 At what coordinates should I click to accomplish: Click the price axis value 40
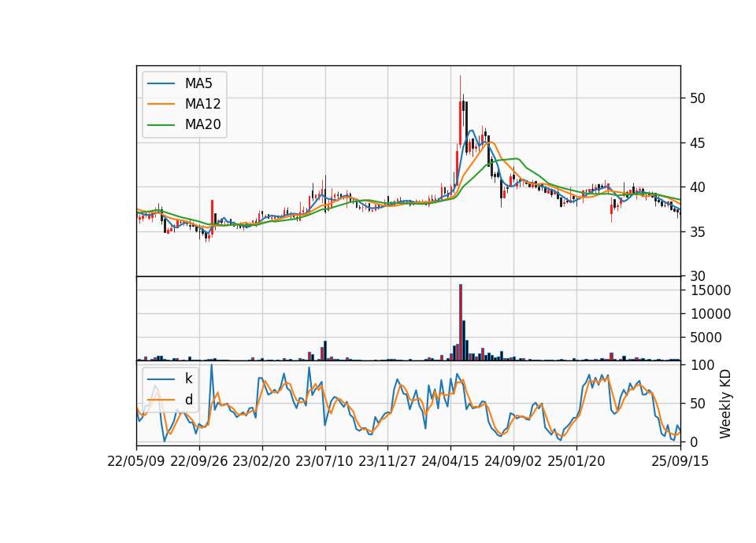click(698, 187)
